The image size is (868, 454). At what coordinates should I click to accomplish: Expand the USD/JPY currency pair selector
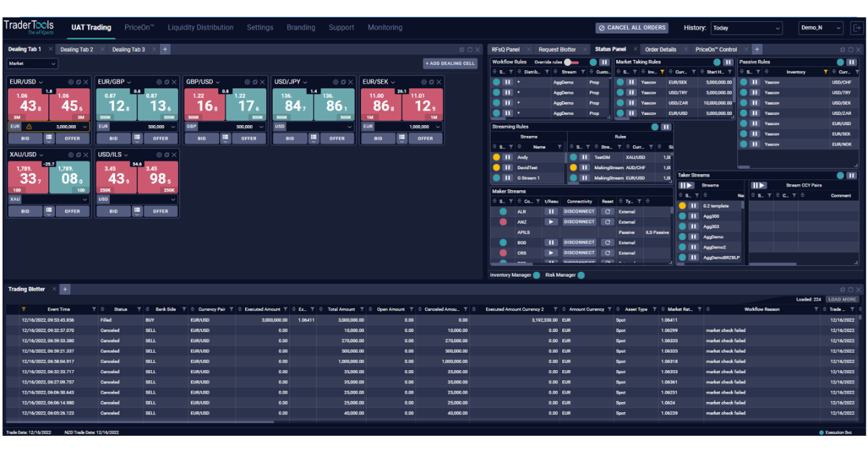point(305,82)
